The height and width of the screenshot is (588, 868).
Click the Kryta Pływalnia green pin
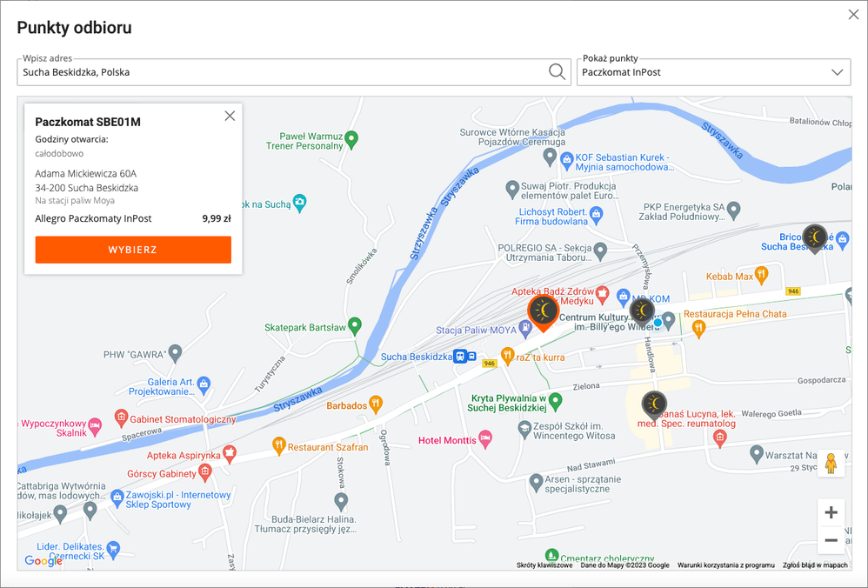(555, 401)
